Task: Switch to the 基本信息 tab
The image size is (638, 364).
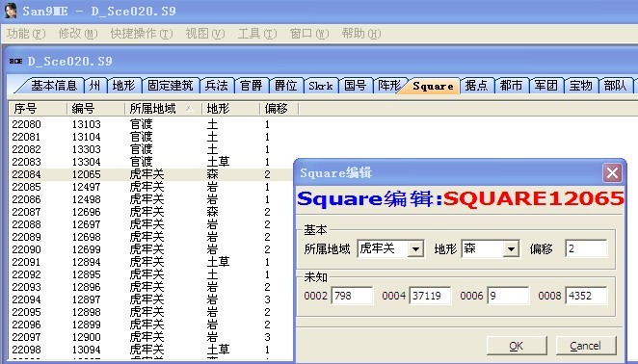Action: point(53,86)
